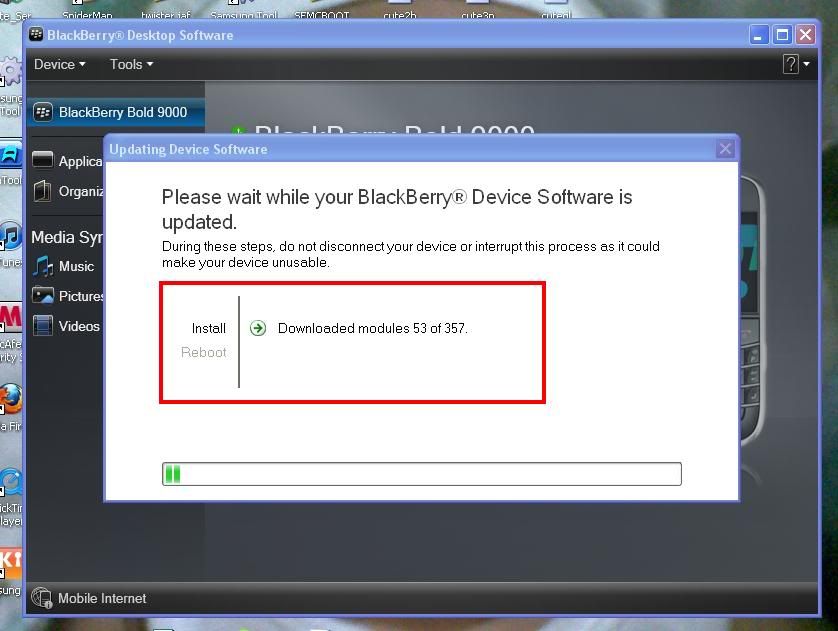Open Music in Media Sync
The height and width of the screenshot is (631, 838).
coord(63,266)
